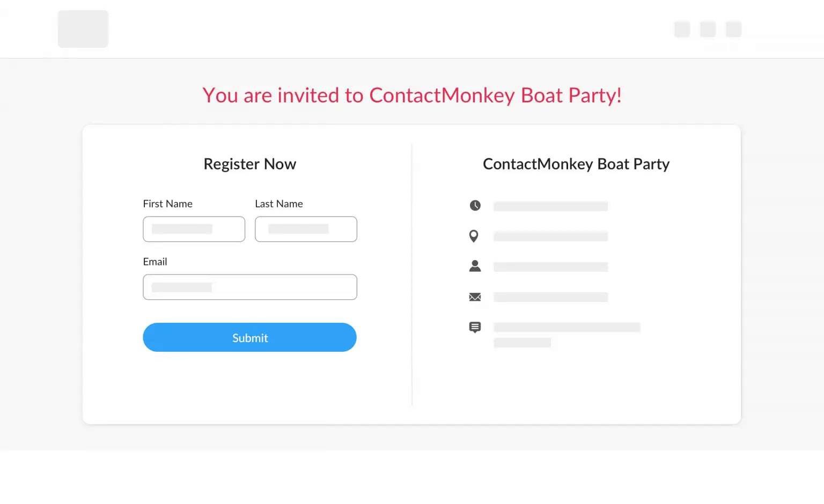824x504 pixels.
Task: Click inside the Email field
Action: [x=250, y=287]
